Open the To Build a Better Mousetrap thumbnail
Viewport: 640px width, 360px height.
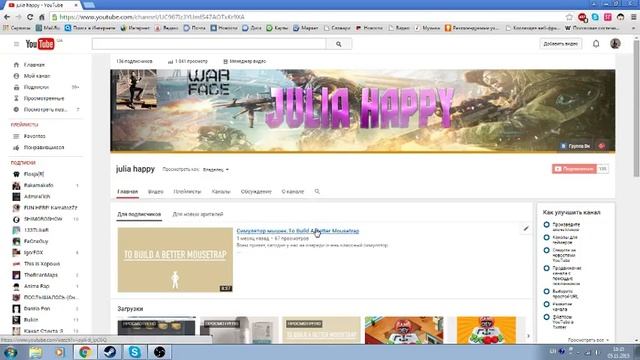click(x=175, y=260)
